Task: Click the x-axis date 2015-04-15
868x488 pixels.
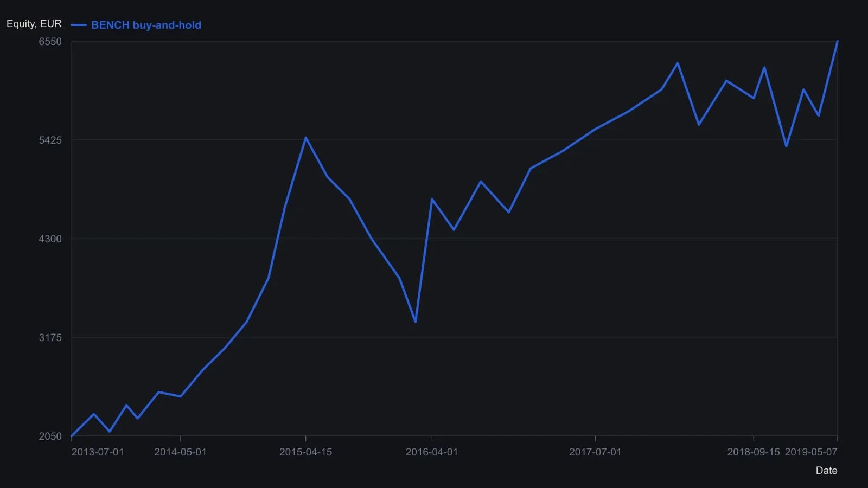Action: click(x=305, y=452)
